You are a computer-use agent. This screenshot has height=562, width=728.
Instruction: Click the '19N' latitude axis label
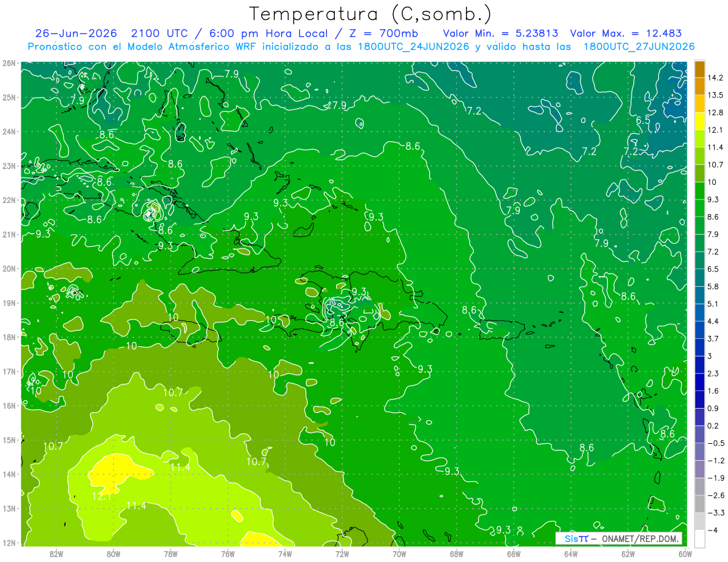pyautogui.click(x=9, y=303)
